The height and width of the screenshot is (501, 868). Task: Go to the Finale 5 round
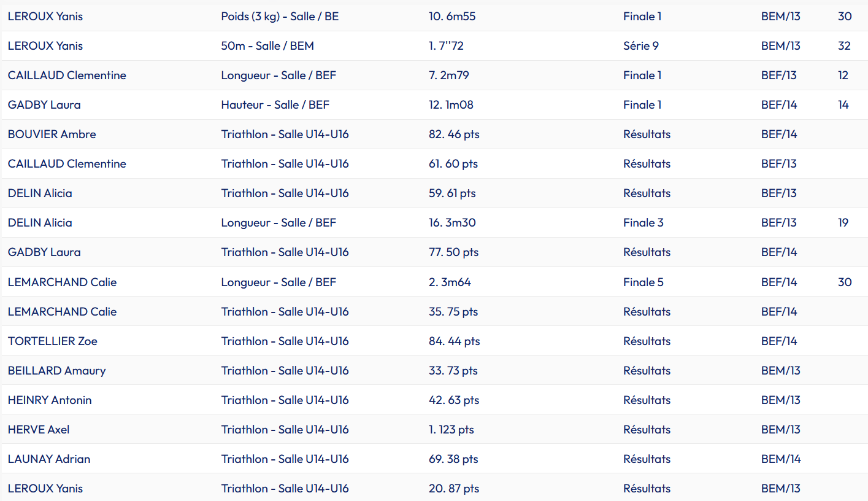[643, 282]
